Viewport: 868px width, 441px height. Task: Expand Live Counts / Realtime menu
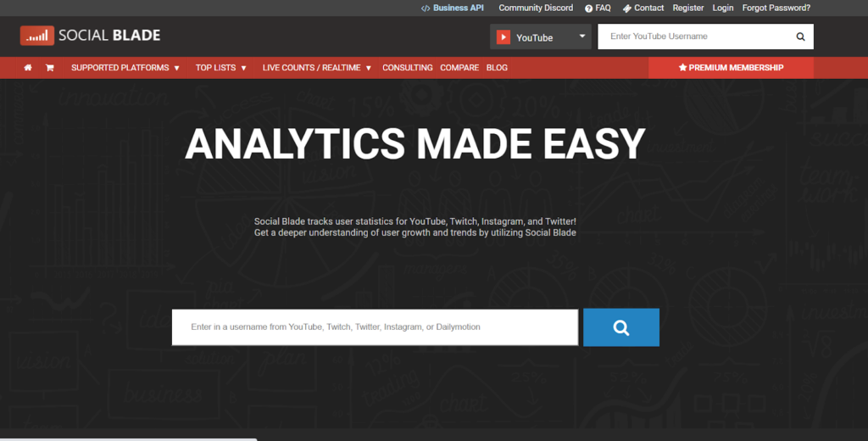317,68
